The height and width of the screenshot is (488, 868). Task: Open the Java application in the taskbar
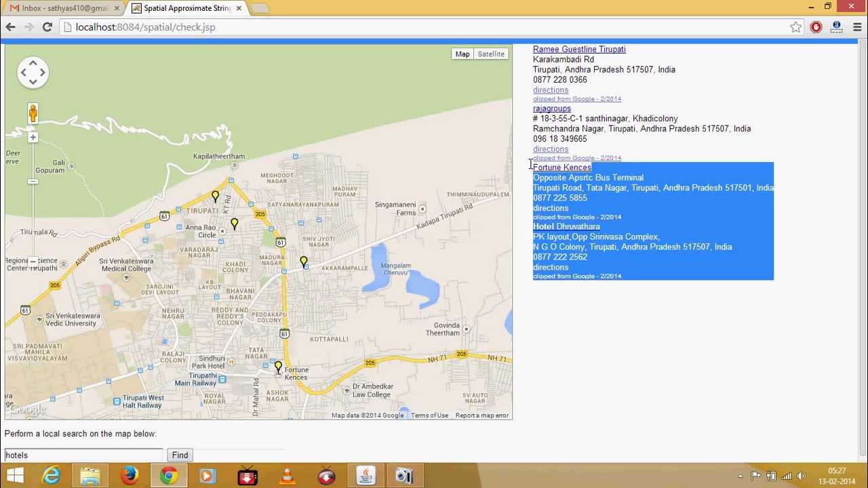tap(366, 476)
